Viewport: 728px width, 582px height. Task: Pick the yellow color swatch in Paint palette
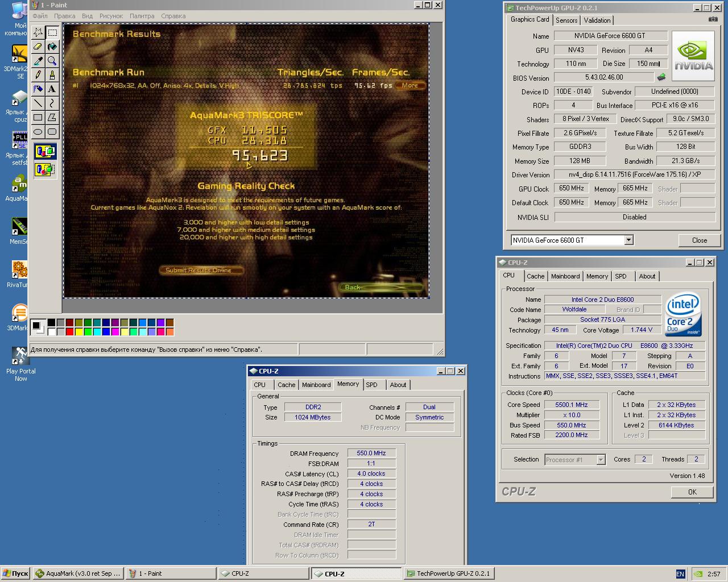78,332
